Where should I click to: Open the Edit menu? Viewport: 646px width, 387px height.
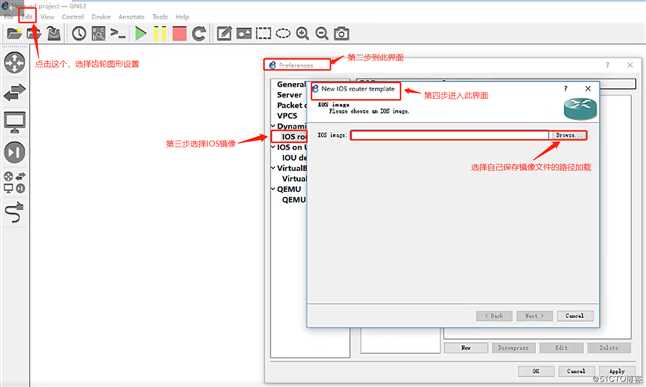[x=27, y=16]
